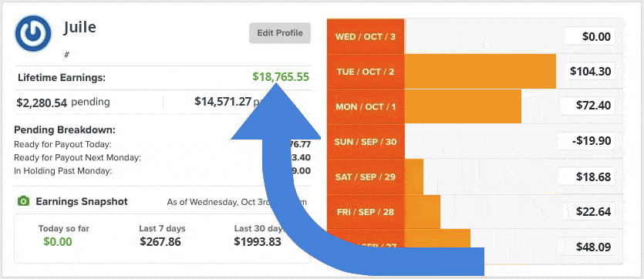
Task: Click the orange bar for Monday Oct 1
Action: 463,106
